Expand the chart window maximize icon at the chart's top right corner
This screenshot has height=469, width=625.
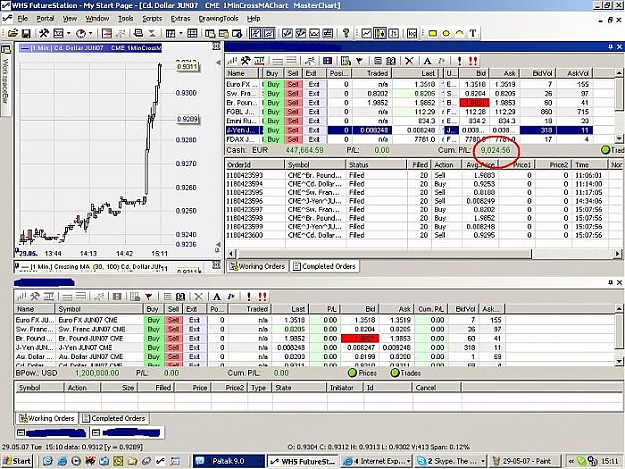coord(216,47)
